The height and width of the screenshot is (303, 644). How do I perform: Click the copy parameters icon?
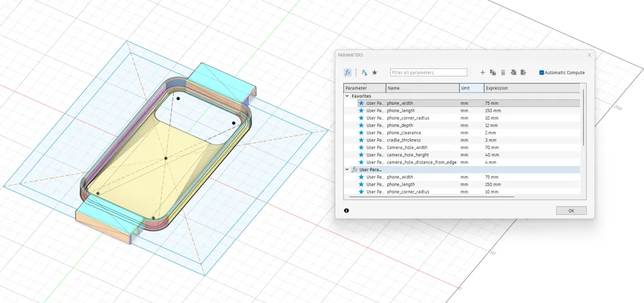pos(493,73)
